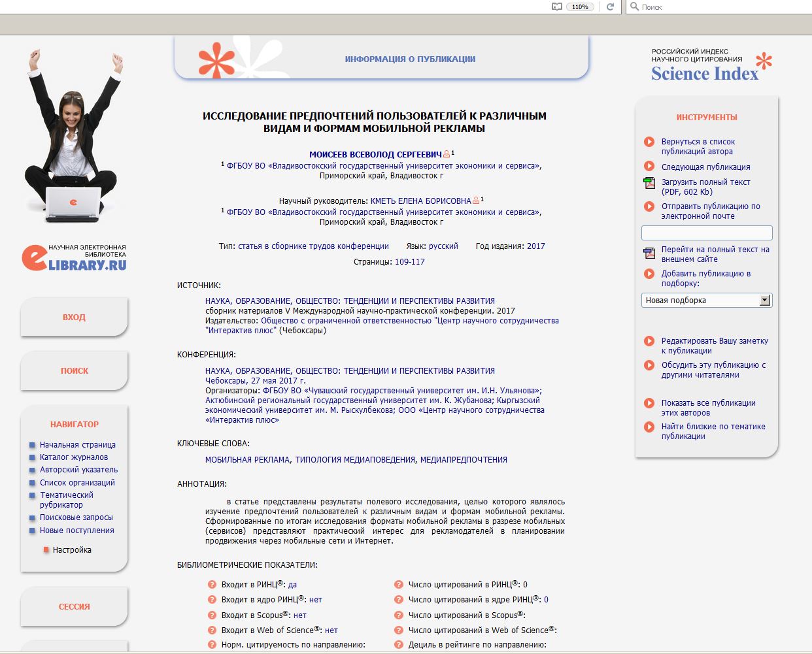Click arrow icon beside 'Отправить публикацию'
Image resolution: width=812 pixels, height=654 pixels.
[649, 206]
